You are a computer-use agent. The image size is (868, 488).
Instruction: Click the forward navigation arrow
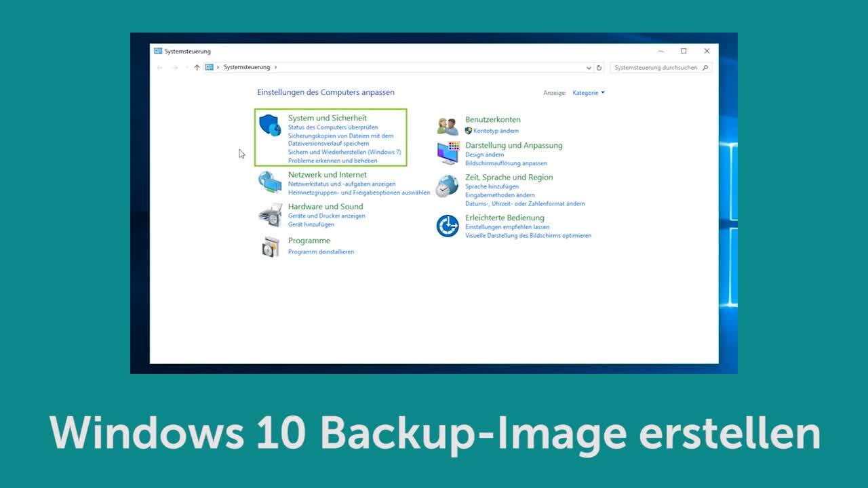(175, 68)
